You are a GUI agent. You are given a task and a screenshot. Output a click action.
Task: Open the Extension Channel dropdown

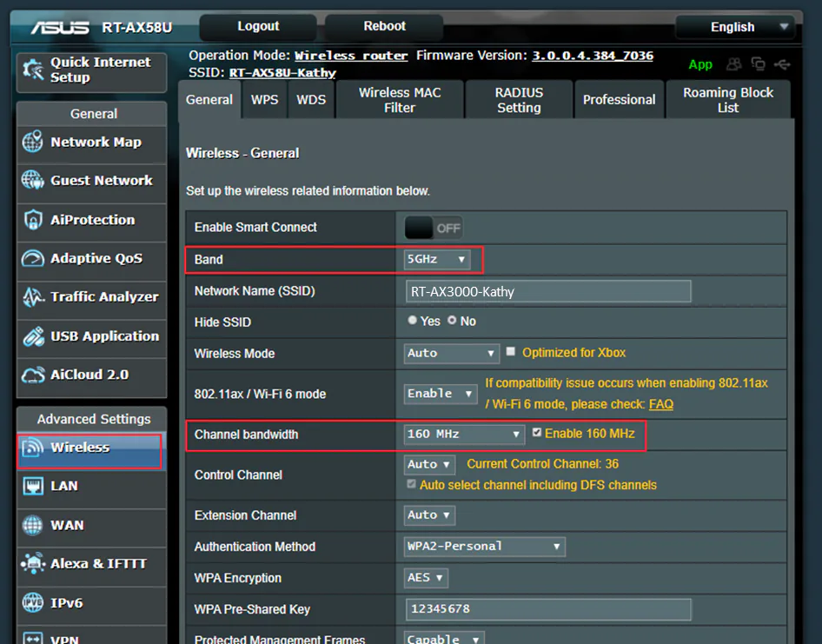429,515
